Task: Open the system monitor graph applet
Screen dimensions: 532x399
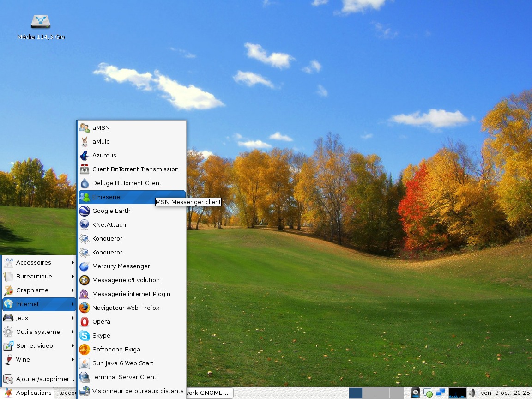Action: (x=457, y=393)
